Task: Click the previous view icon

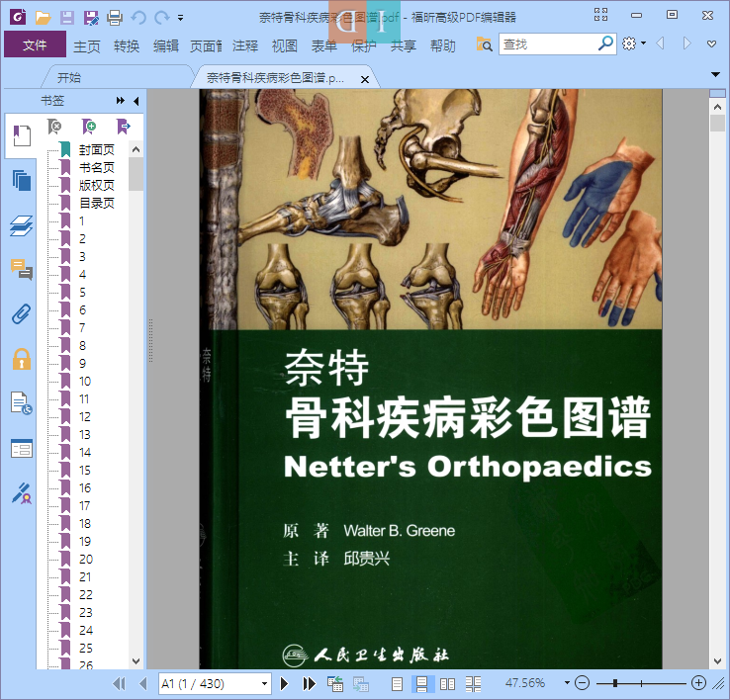Action: point(334,683)
